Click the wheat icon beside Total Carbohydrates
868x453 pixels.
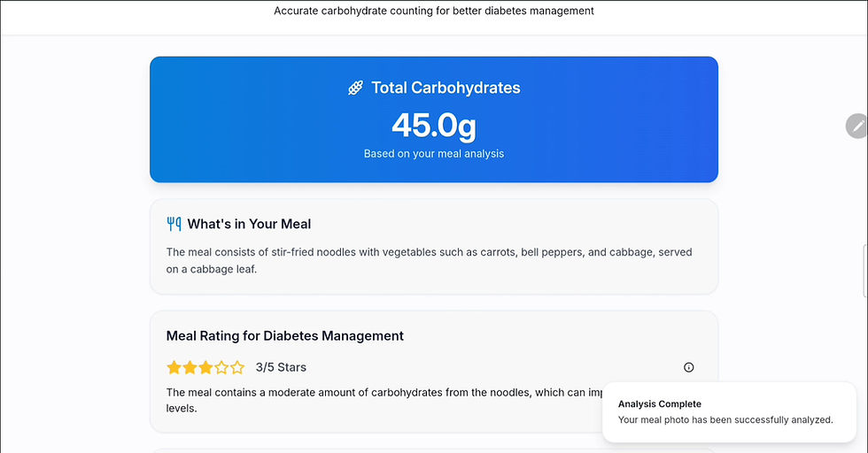pyautogui.click(x=355, y=88)
